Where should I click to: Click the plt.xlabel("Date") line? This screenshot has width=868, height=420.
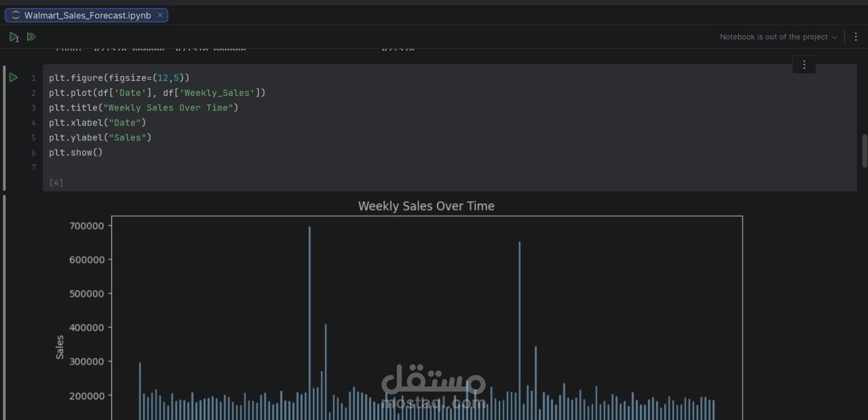[x=98, y=123]
